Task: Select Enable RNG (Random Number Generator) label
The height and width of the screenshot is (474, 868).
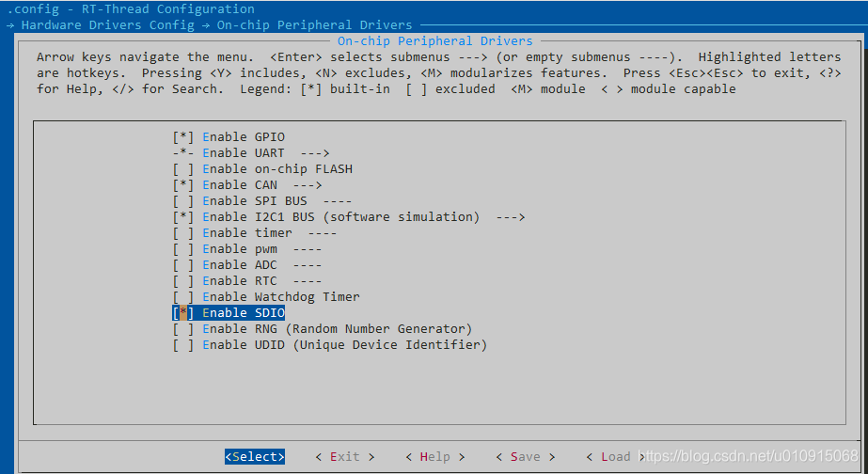Action: (x=337, y=329)
